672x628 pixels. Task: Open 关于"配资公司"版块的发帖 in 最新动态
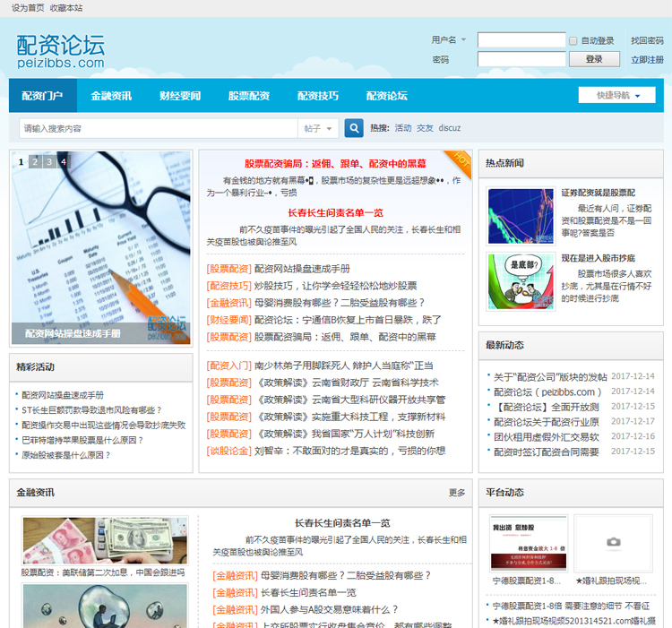pyautogui.click(x=550, y=377)
